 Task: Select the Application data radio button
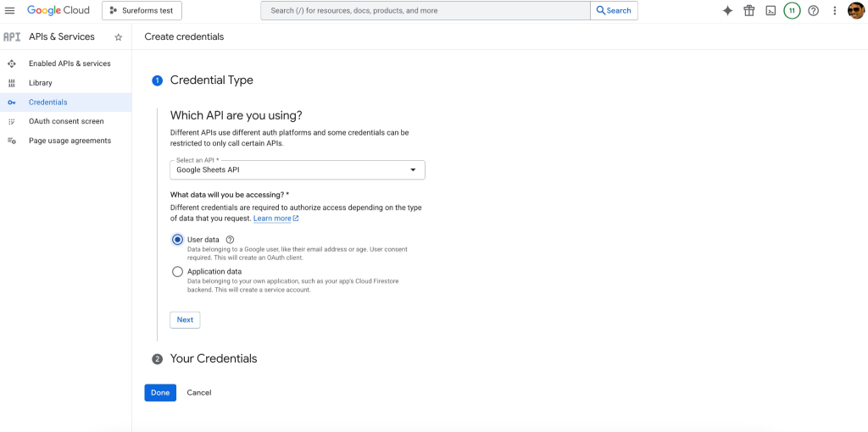(x=177, y=272)
